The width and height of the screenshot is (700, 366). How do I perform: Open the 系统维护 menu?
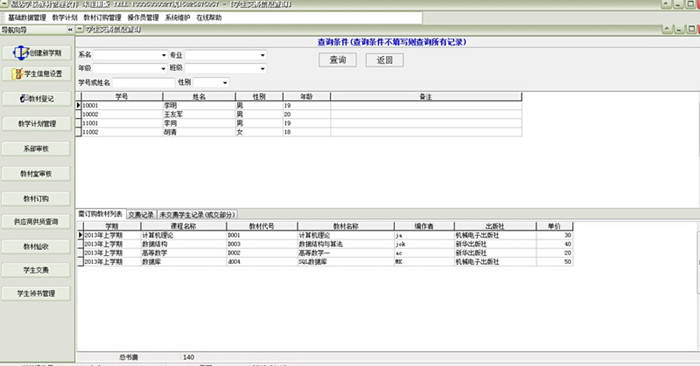(177, 17)
